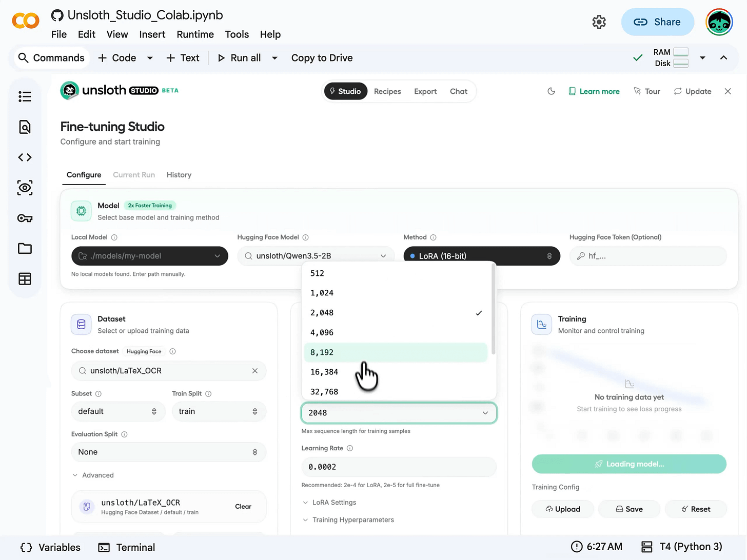747x560 pixels.
Task: Open the code snippets sidebar icon
Action: 25,157
